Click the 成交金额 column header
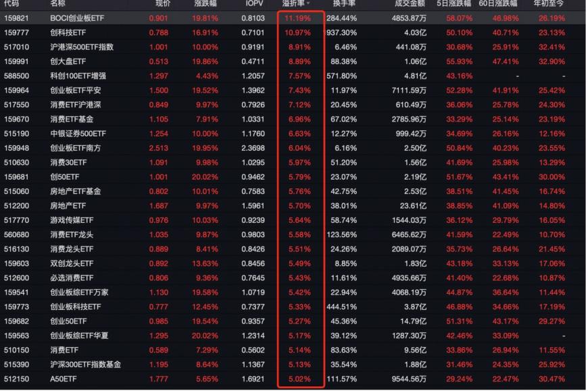Viewport: 588px width, 391px height. click(x=410, y=3)
